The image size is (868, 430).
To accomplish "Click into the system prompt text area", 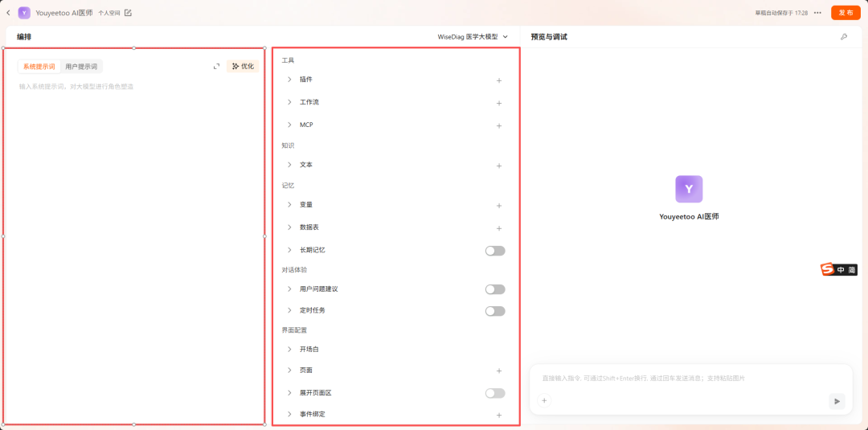I will (134, 249).
